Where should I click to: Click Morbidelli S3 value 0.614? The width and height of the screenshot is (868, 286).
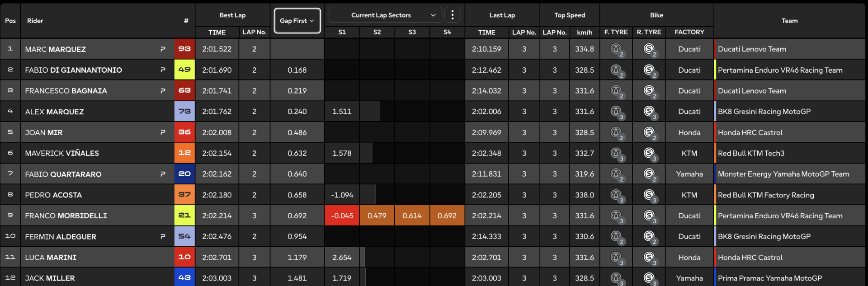[x=412, y=216]
